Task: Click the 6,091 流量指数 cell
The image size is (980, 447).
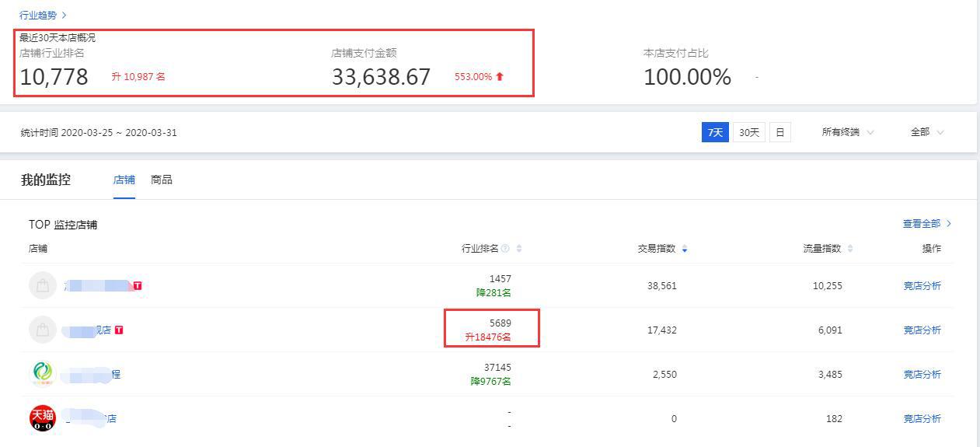Action: (829, 330)
